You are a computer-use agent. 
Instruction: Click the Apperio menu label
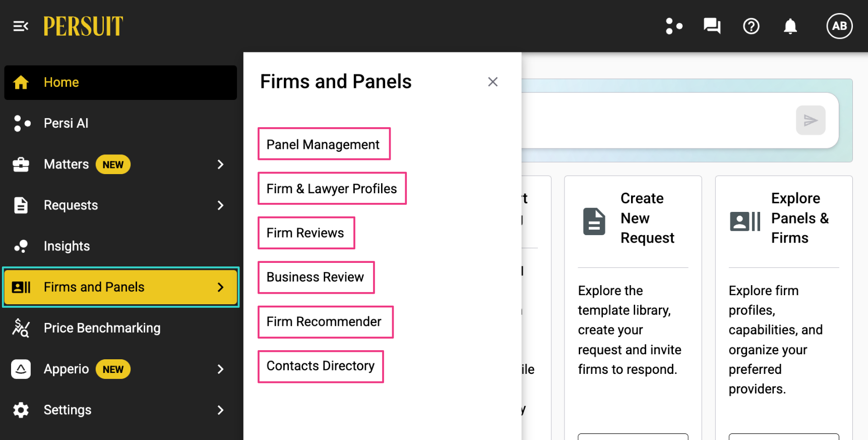[66, 369]
